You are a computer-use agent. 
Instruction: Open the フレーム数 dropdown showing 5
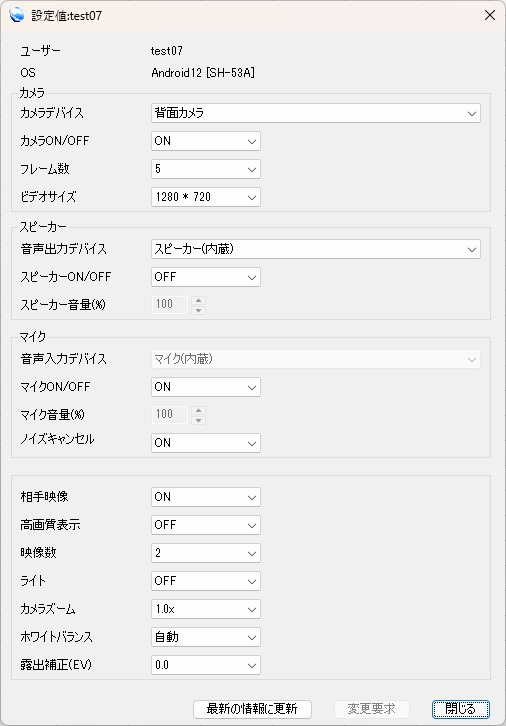[206, 169]
